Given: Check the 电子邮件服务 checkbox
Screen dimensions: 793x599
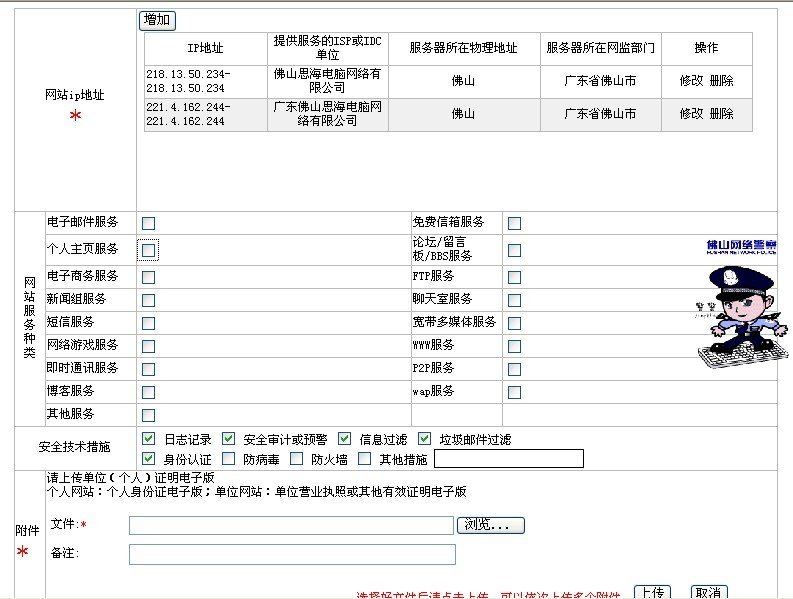Looking at the screenshot, I should click(x=148, y=223).
